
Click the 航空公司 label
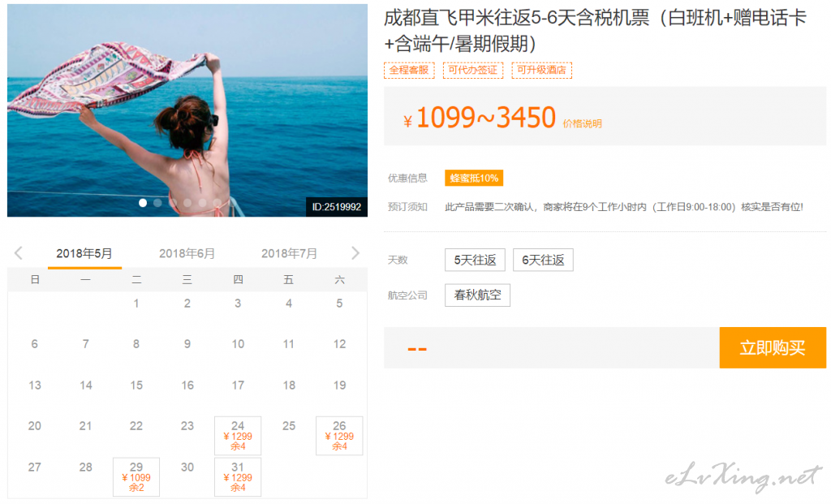407,295
